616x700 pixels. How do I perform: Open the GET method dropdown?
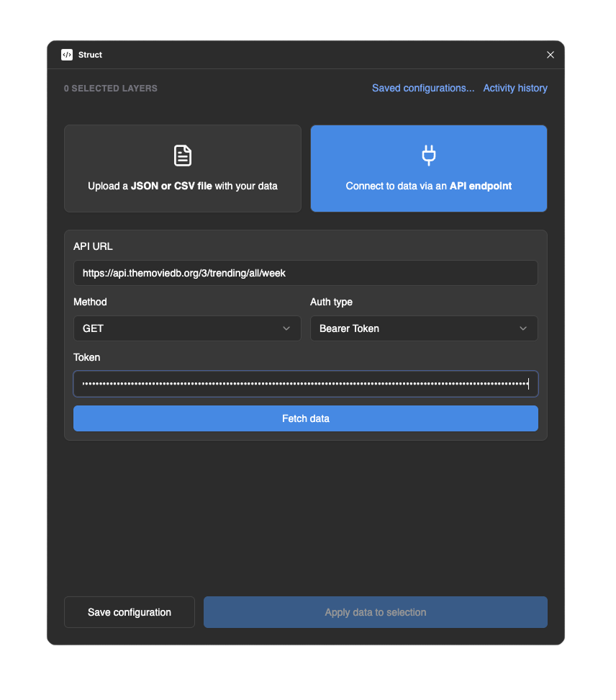click(187, 328)
